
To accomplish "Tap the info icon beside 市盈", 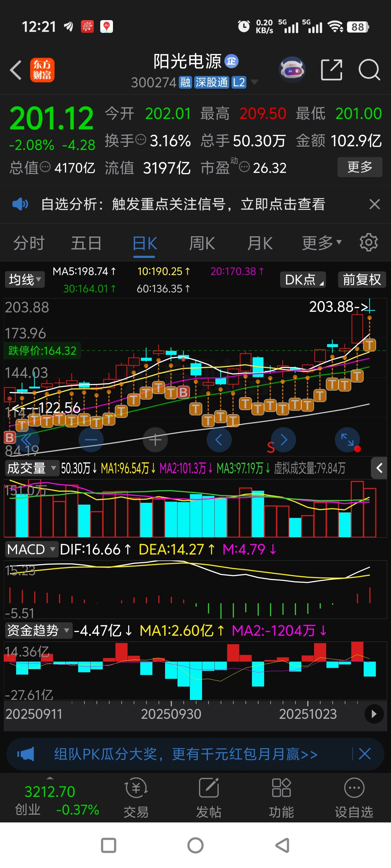I will (x=244, y=166).
